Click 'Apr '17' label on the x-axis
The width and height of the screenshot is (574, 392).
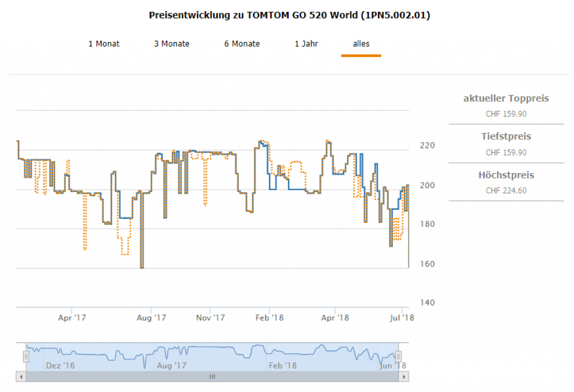tap(72, 318)
